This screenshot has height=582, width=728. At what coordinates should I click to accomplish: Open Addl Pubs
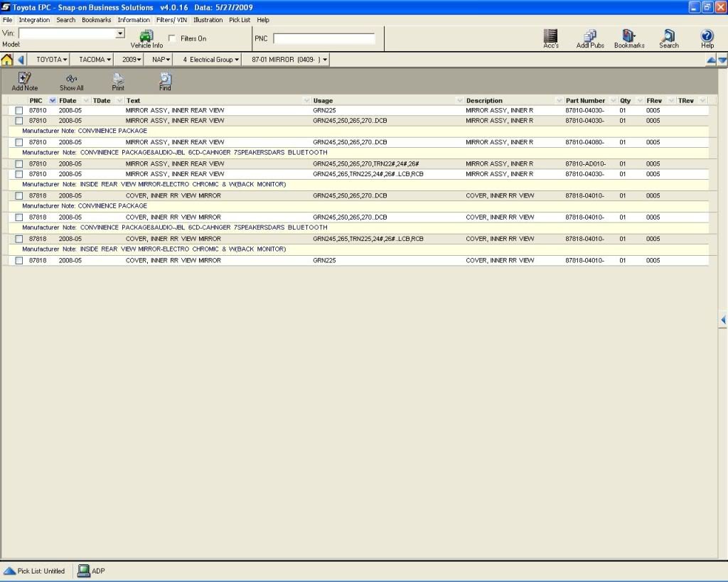point(589,39)
